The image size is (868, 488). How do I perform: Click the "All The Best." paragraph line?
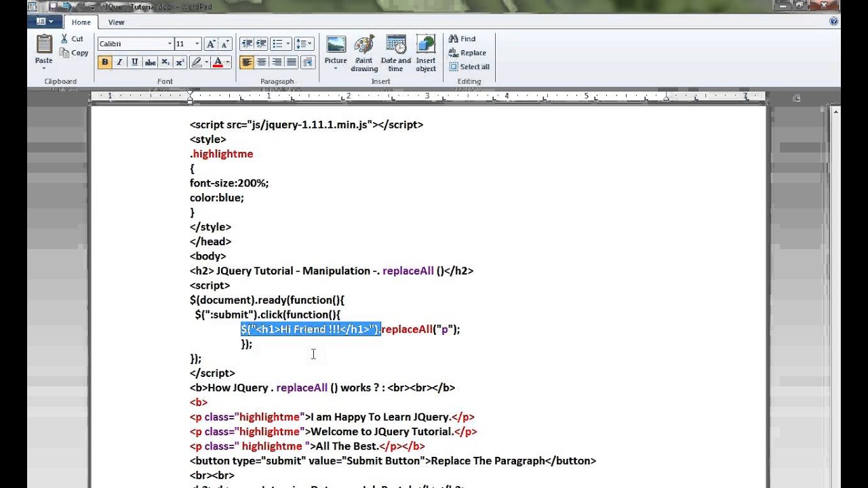click(x=307, y=446)
